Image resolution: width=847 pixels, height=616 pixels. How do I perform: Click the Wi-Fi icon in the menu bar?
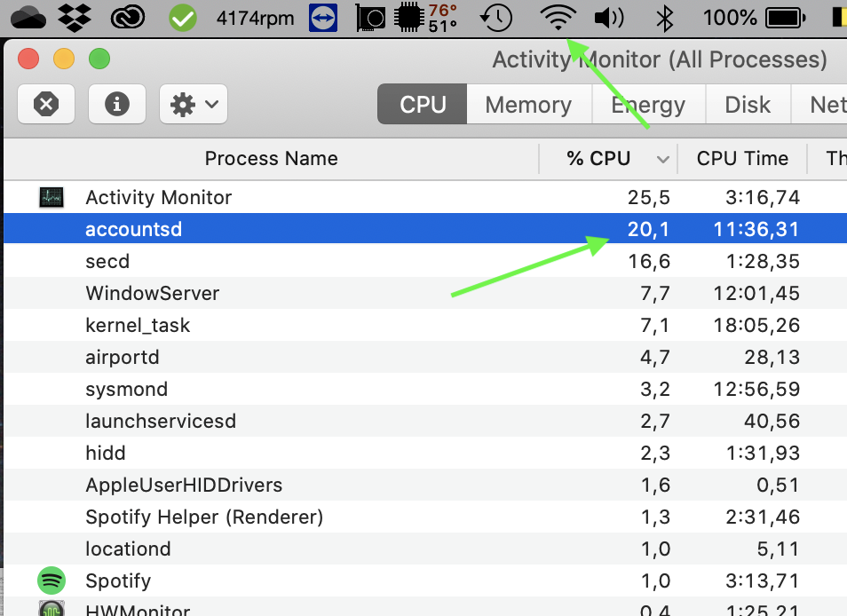[558, 17]
